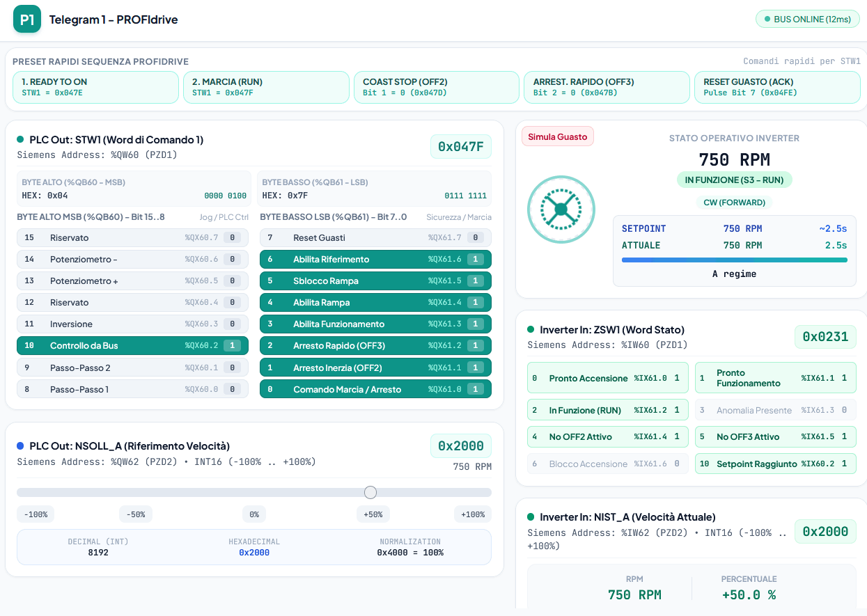
Task: Apply the 1. READY TO ON preset
Action: point(95,87)
